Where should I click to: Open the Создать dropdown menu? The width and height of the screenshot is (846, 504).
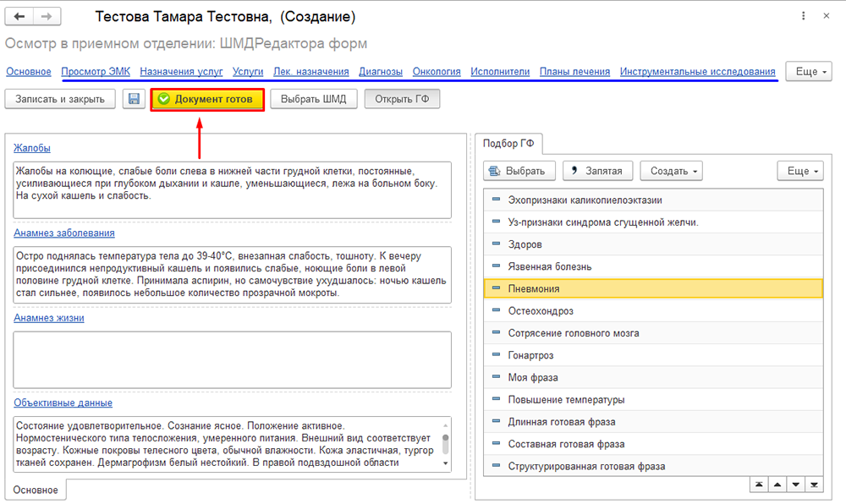click(671, 171)
